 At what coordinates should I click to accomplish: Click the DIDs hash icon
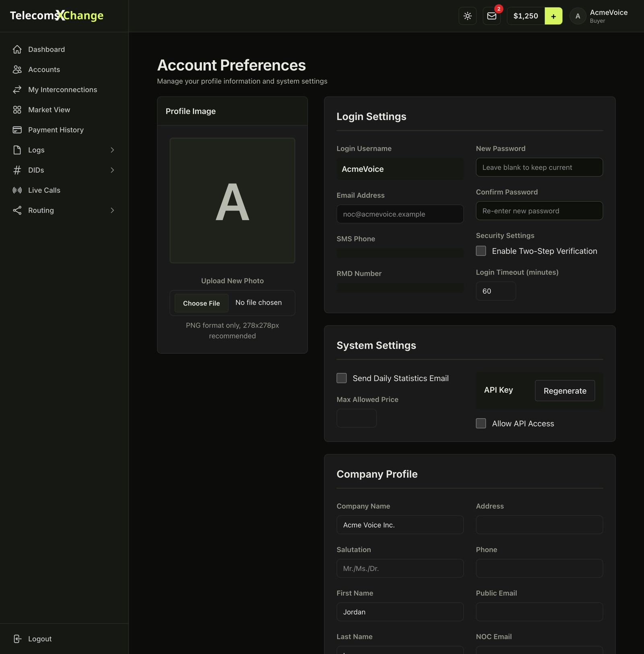point(17,170)
